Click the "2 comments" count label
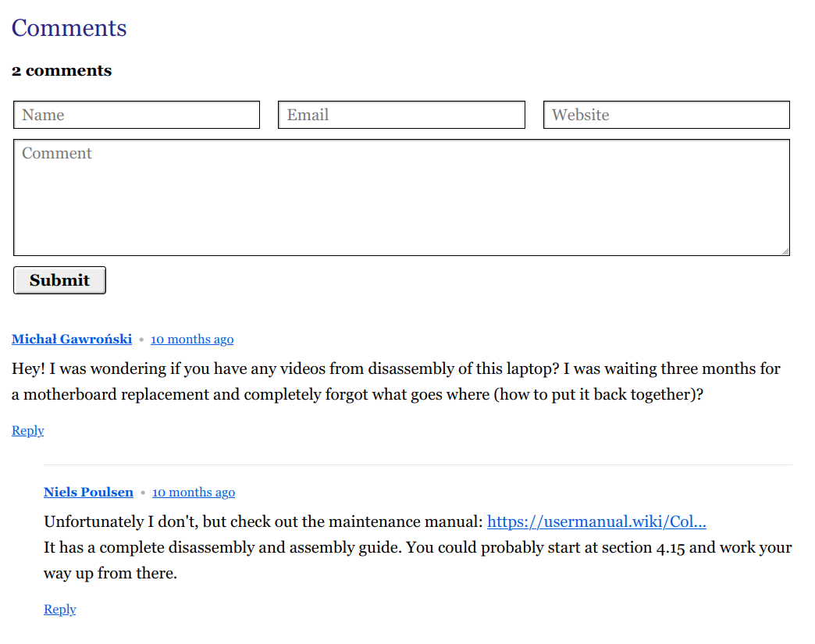The image size is (815, 644). [62, 71]
